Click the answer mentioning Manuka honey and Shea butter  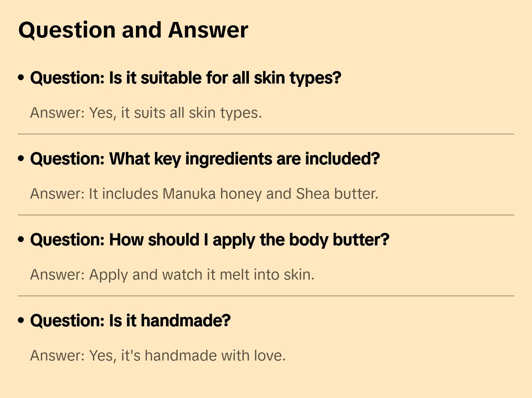[204, 194]
